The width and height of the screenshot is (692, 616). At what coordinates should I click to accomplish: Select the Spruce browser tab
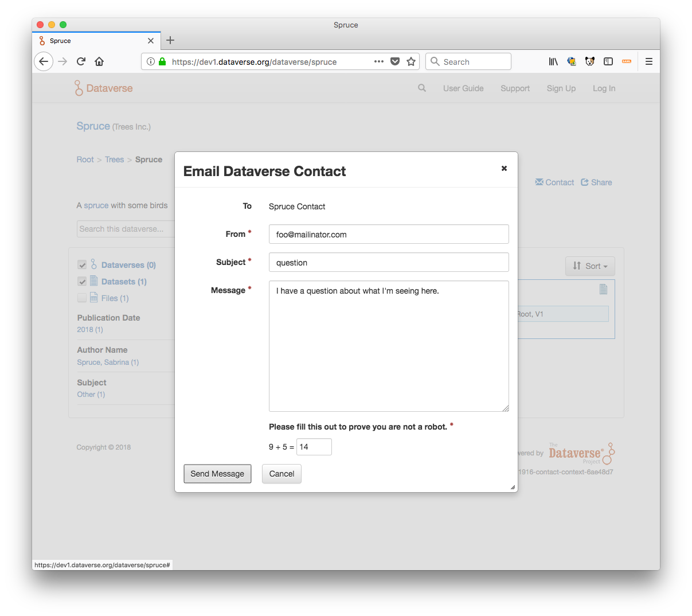(96, 41)
